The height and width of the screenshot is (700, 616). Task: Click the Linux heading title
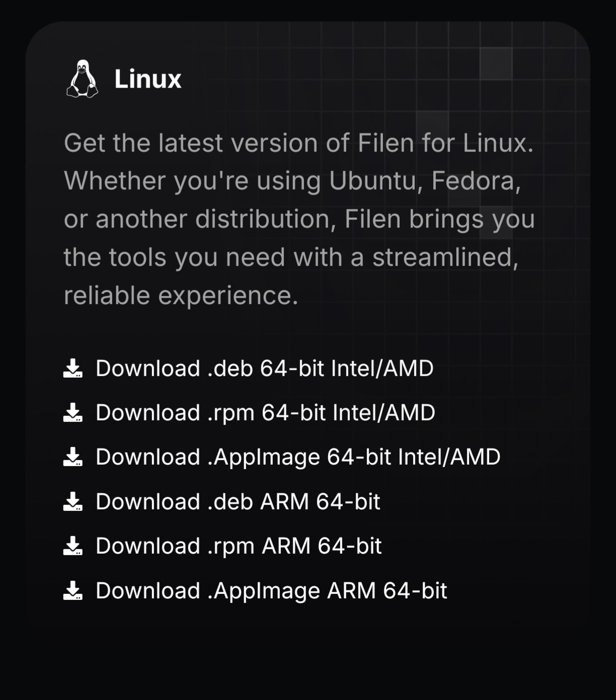[147, 79]
